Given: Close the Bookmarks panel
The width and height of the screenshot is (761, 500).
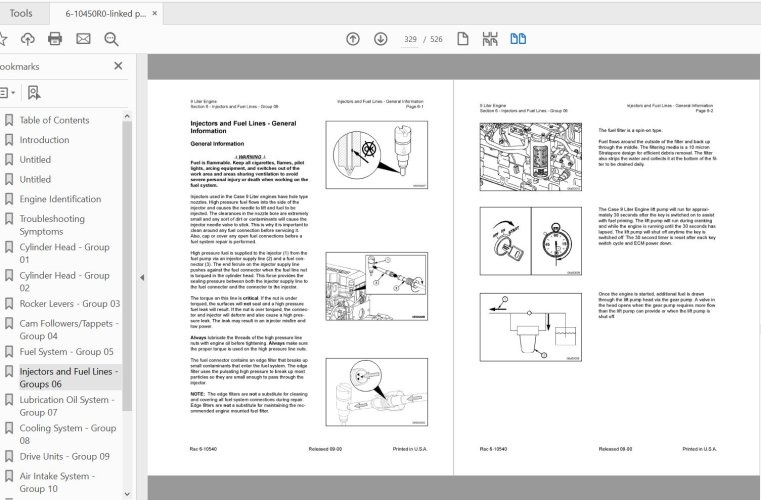Looking at the screenshot, I should [x=118, y=66].
